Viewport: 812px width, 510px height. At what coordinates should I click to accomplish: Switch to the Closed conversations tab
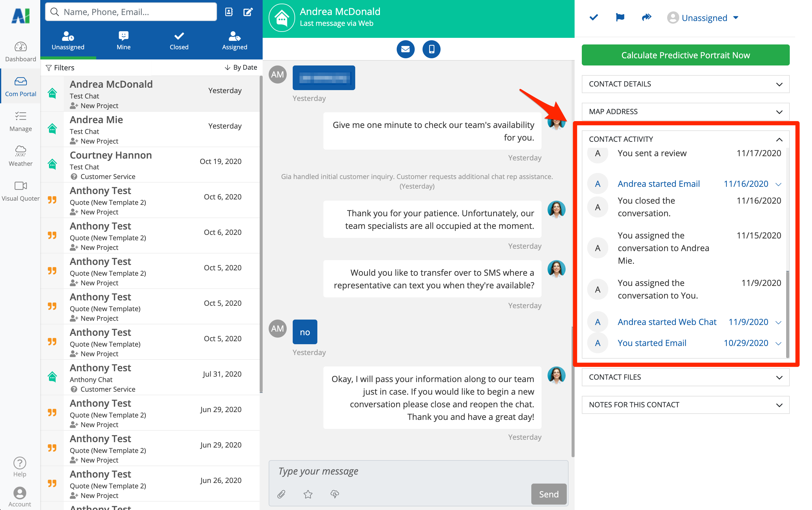(x=179, y=41)
